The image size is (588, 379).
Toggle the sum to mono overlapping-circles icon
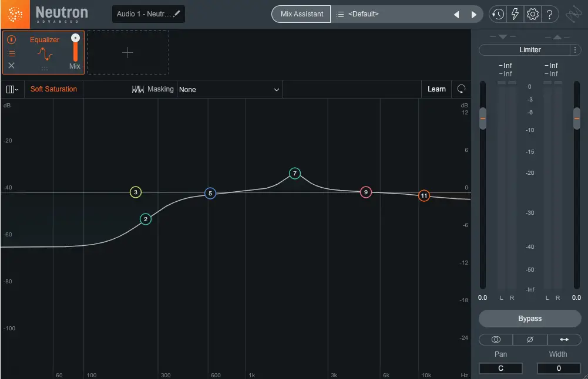pyautogui.click(x=496, y=339)
